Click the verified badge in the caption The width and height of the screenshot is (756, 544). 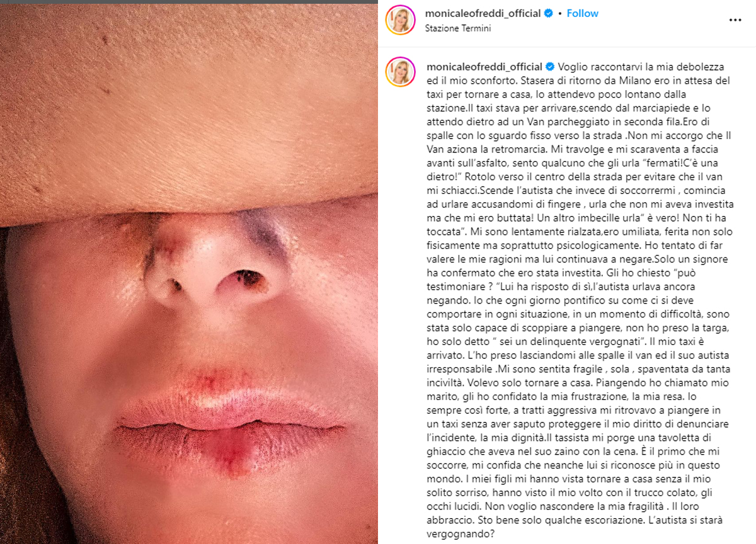tap(549, 67)
